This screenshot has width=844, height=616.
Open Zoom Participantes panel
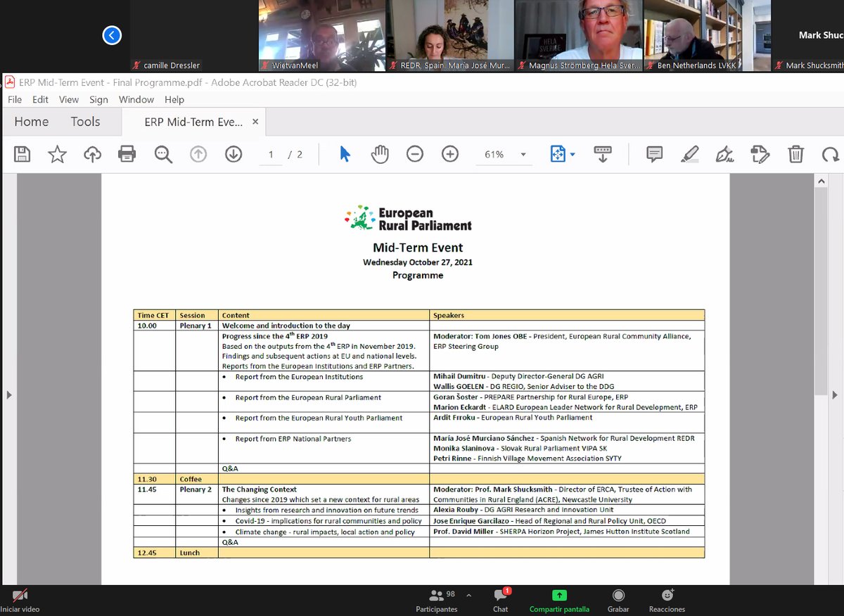436,601
